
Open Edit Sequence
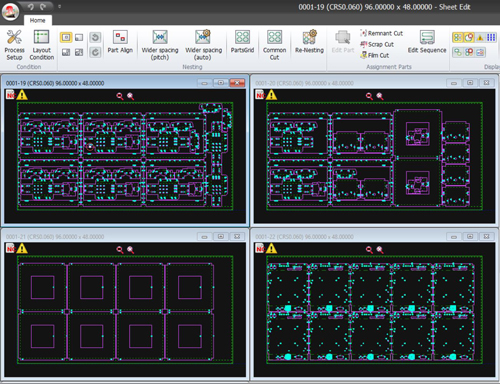(427, 42)
